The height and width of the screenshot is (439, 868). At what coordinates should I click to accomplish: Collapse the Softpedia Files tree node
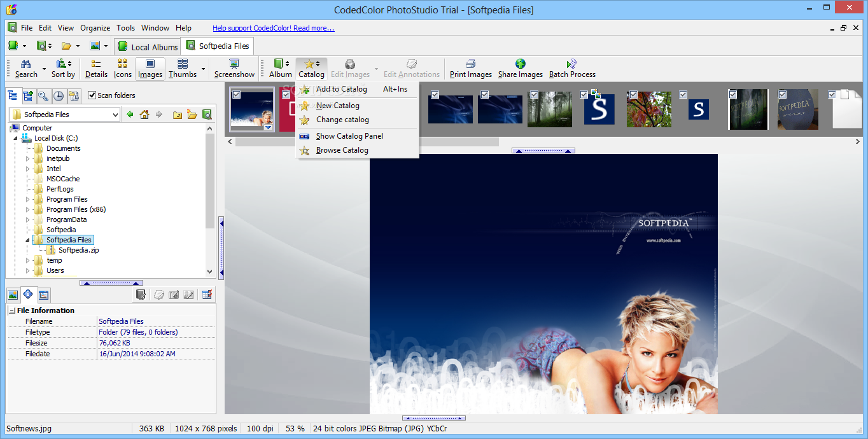[28, 240]
